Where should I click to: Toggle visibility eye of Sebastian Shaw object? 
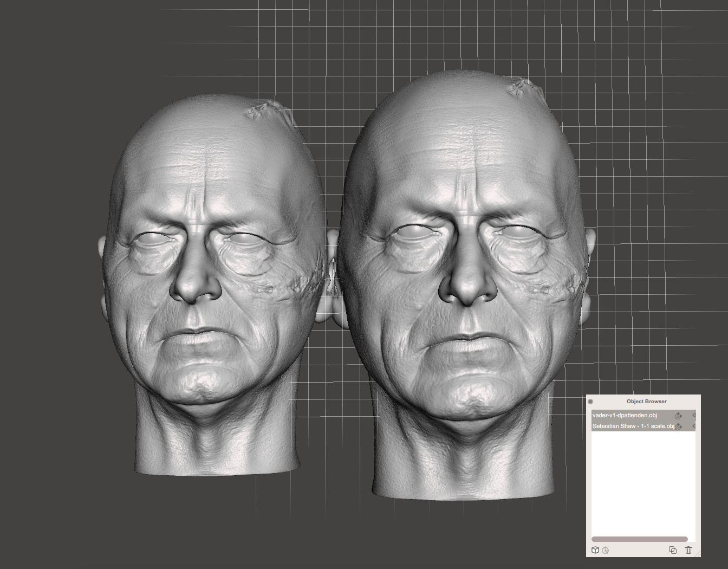(x=693, y=426)
